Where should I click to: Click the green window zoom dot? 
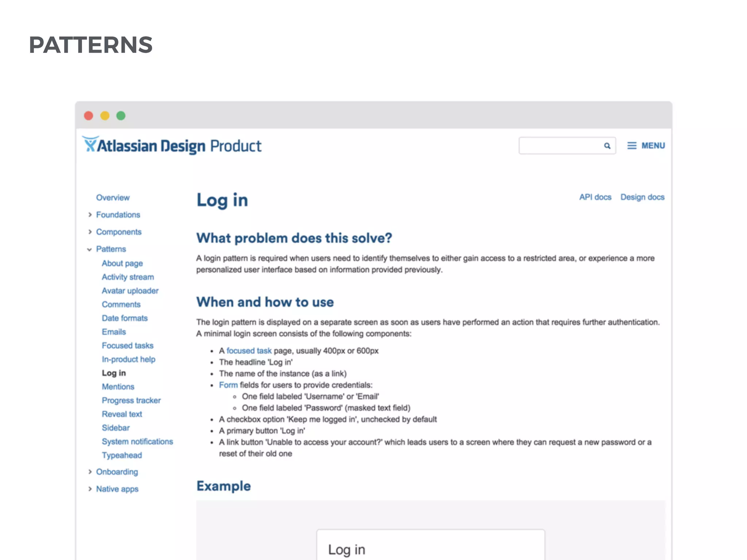[x=121, y=116]
